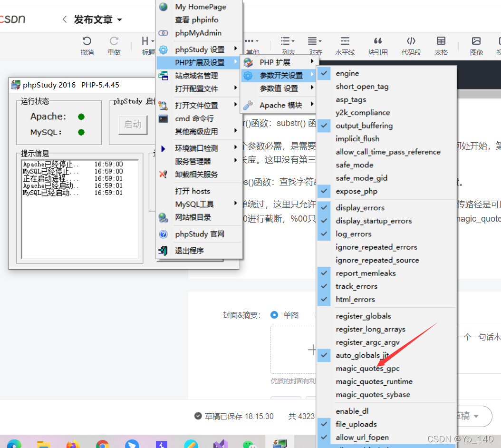Open File Explorer from the taskbar
Screen dimensions: 501x448
tap(43, 445)
